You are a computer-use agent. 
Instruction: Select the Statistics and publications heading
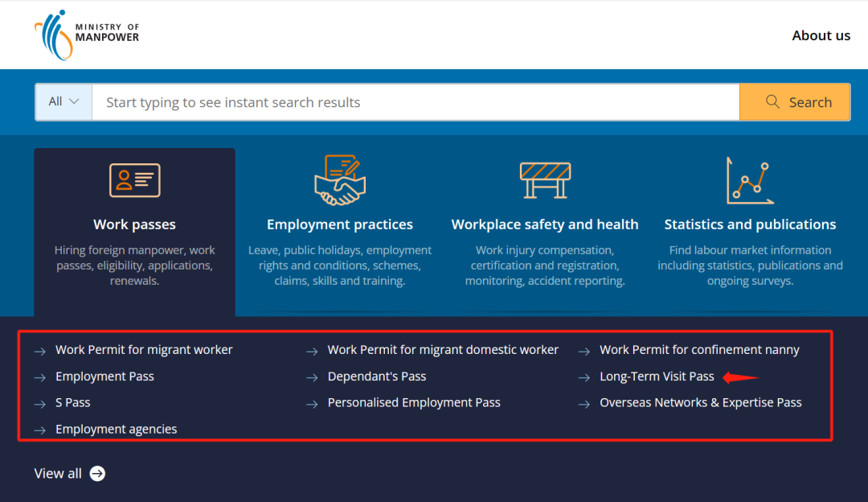(x=750, y=224)
